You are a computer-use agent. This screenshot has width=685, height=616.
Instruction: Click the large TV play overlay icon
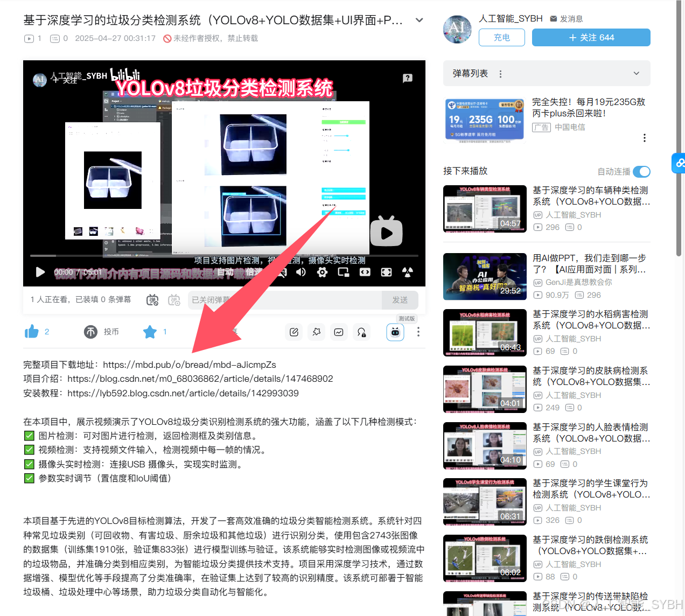[386, 232]
